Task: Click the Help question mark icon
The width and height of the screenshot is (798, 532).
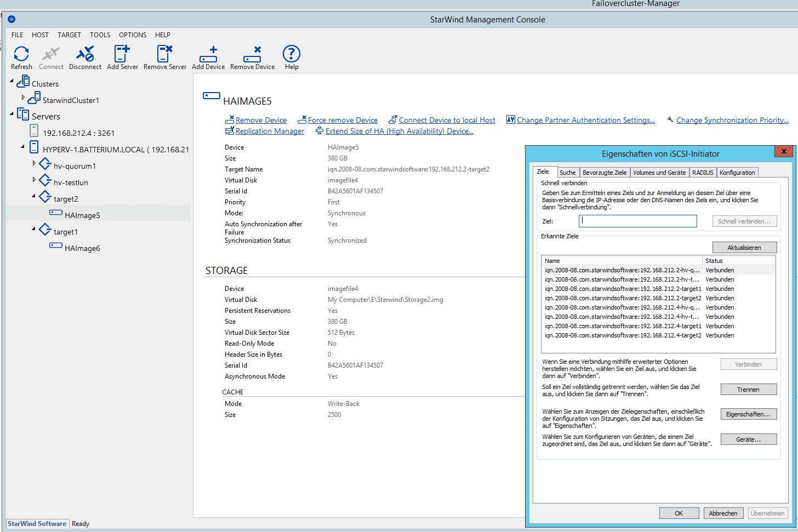Action: (x=292, y=54)
